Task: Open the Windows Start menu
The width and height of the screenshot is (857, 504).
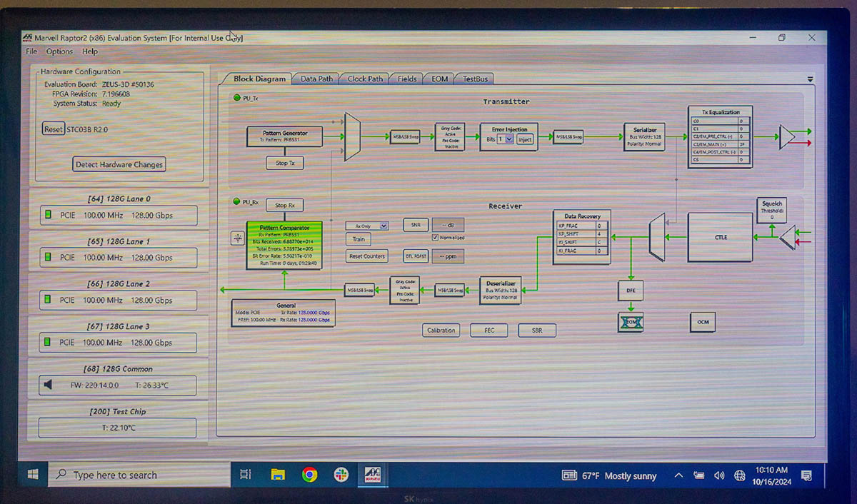Action: point(33,475)
